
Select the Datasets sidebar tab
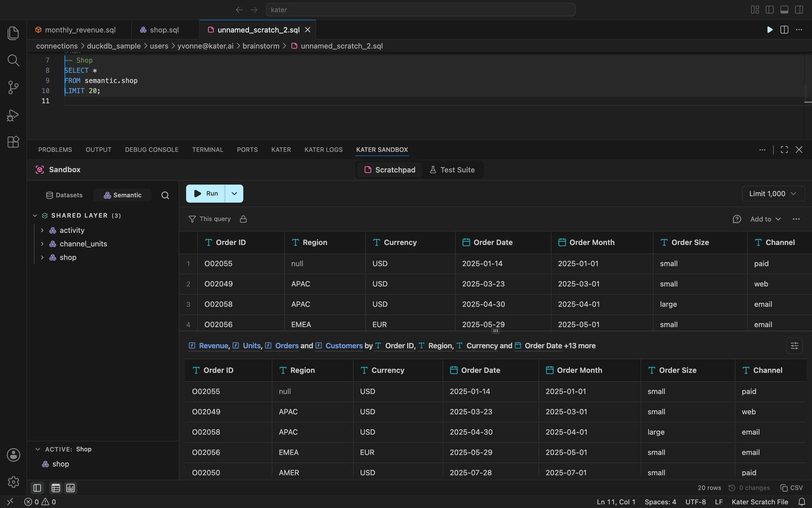coord(65,195)
